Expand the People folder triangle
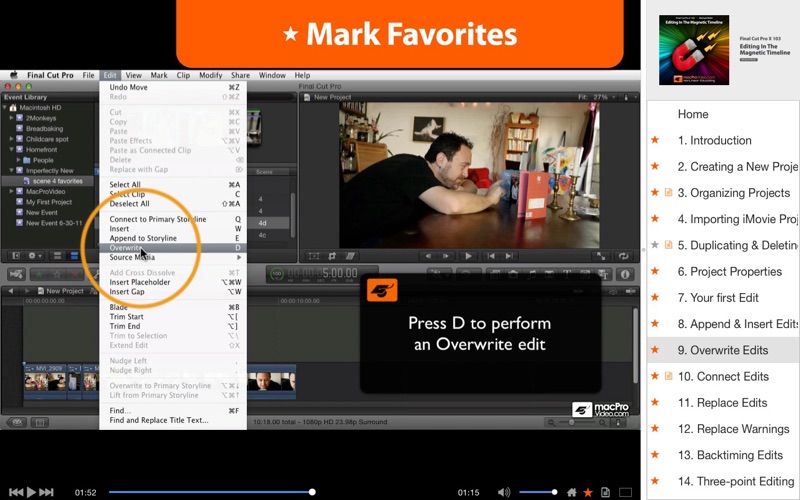 pos(18,160)
